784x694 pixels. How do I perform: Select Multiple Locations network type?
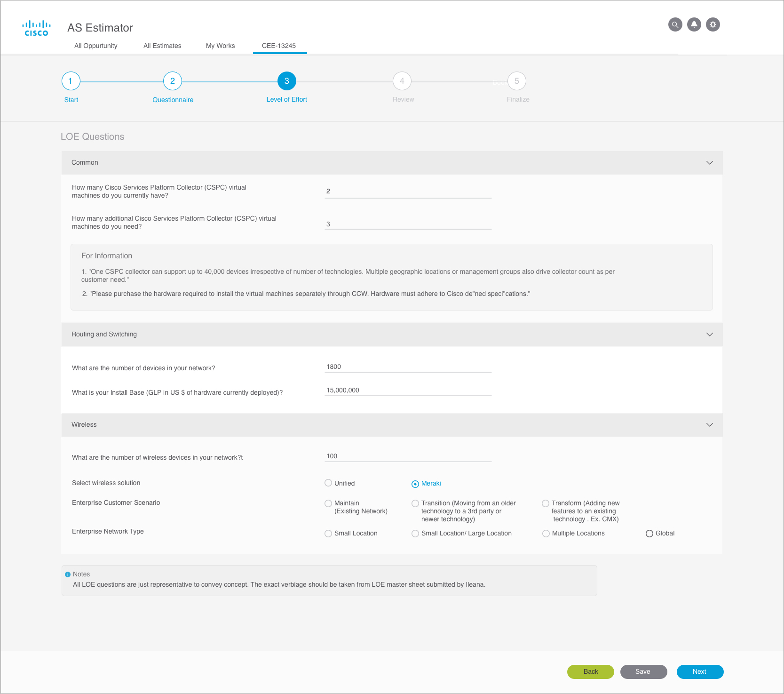pos(546,534)
